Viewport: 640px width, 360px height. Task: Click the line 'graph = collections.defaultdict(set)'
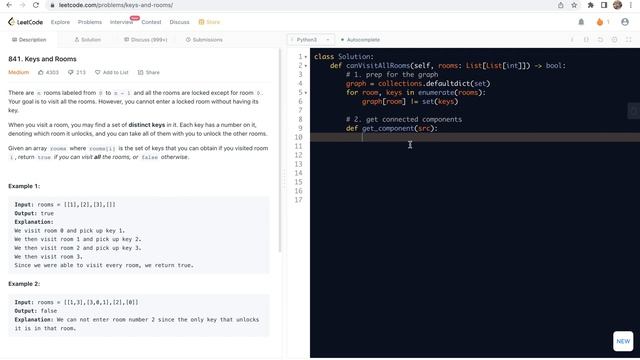(418, 84)
